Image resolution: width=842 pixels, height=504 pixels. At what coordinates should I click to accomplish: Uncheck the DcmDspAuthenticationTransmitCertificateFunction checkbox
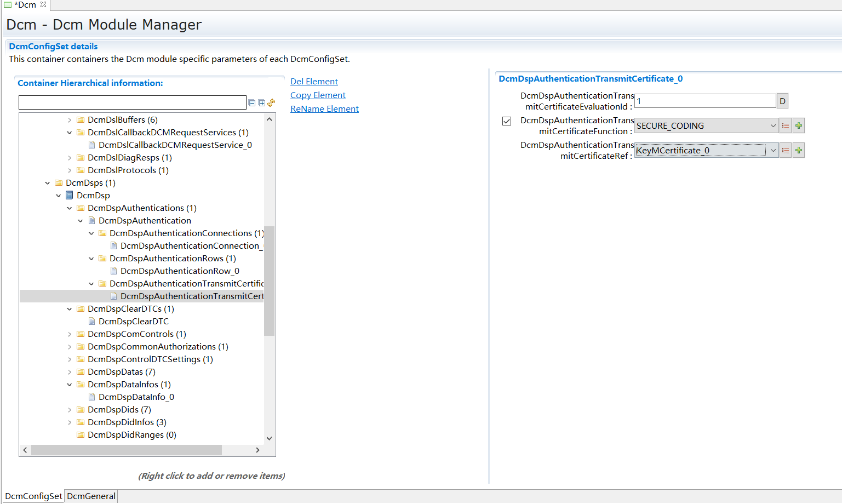click(x=506, y=121)
